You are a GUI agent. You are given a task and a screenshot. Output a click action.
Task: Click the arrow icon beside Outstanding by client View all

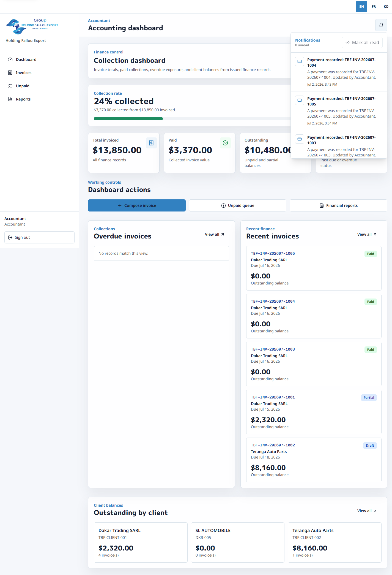click(375, 511)
